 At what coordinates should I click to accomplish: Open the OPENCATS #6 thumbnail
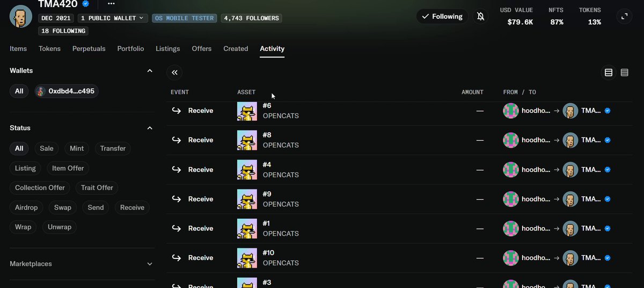tap(247, 111)
